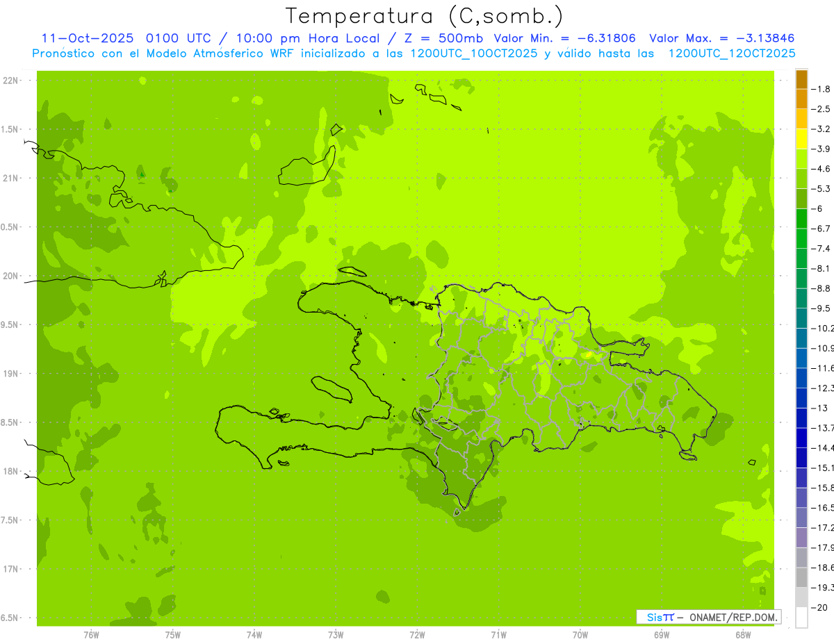
Task: Select the orange swatch atop the legend
Action: click(801, 79)
